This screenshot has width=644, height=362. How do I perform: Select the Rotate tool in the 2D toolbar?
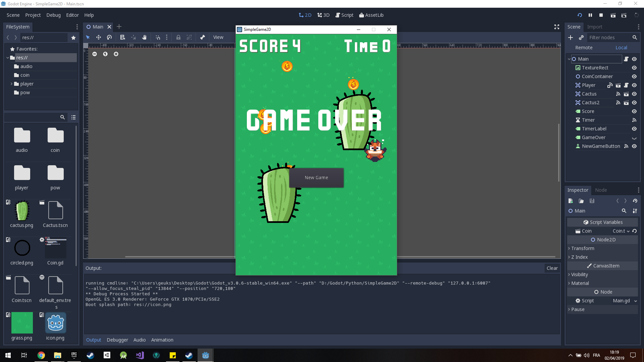109,37
